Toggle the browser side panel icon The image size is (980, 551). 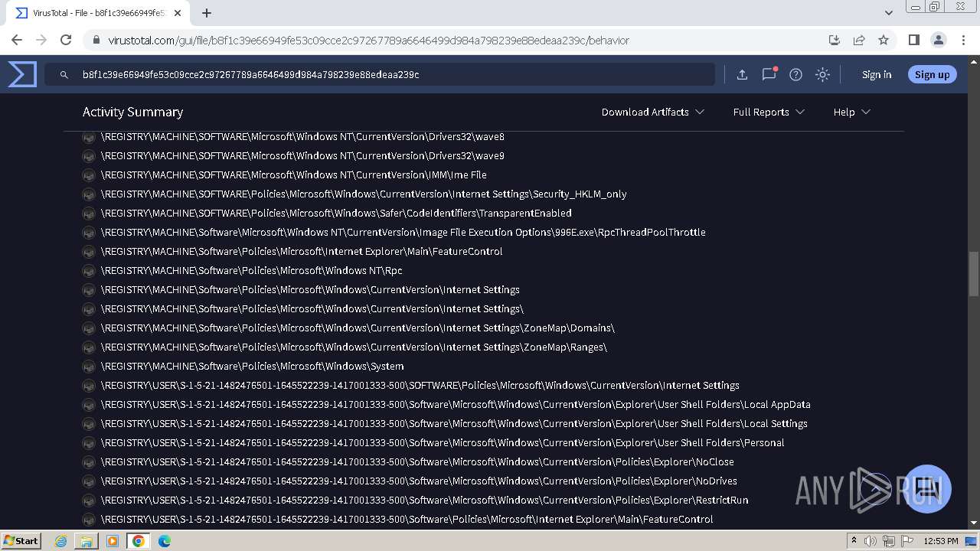(913, 40)
